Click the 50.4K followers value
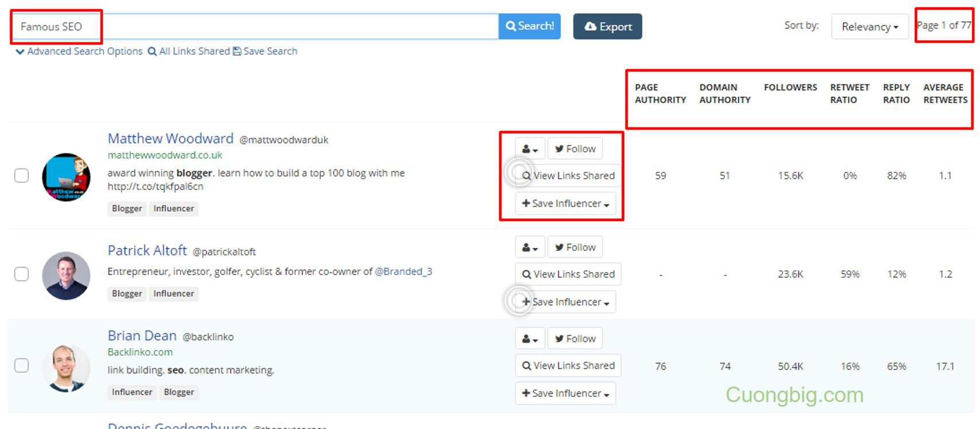 (x=790, y=366)
